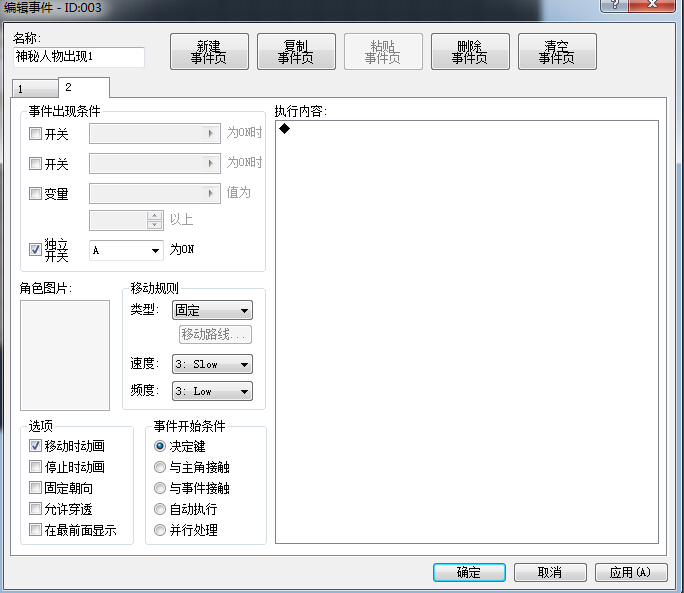Close the 编辑事件 dialog window
The image size is (684, 593).
click(x=652, y=4)
